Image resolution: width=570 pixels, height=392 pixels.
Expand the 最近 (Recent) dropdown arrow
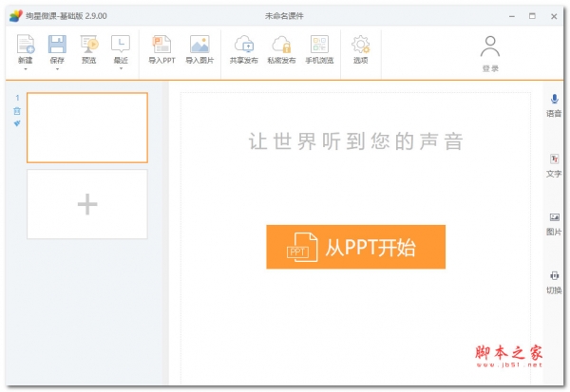[121, 69]
